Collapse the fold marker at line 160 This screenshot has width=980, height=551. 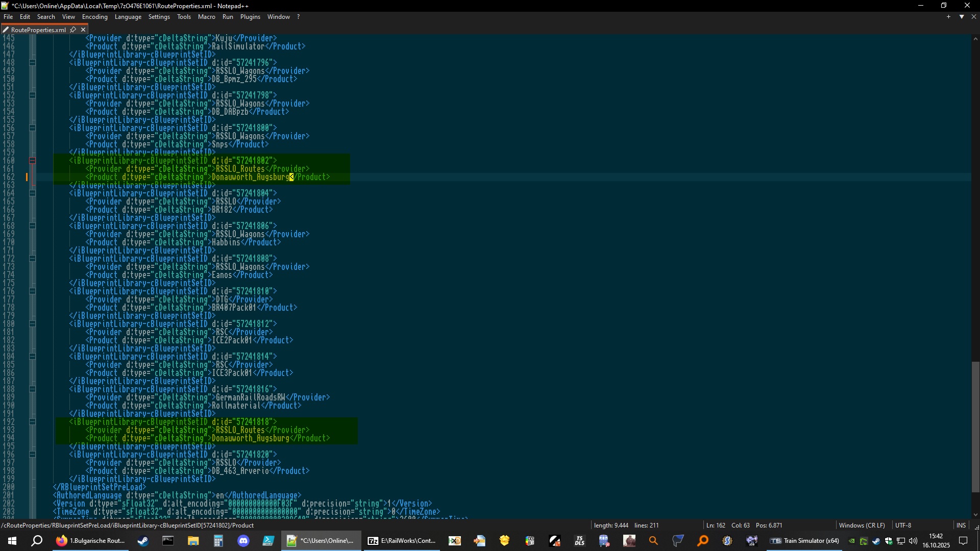(x=32, y=161)
